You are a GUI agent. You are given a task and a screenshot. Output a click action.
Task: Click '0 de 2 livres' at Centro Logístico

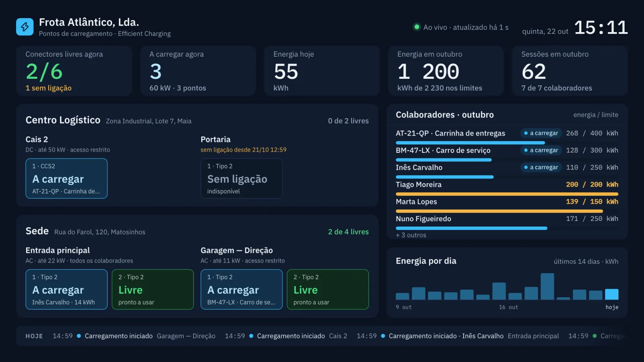click(x=348, y=121)
